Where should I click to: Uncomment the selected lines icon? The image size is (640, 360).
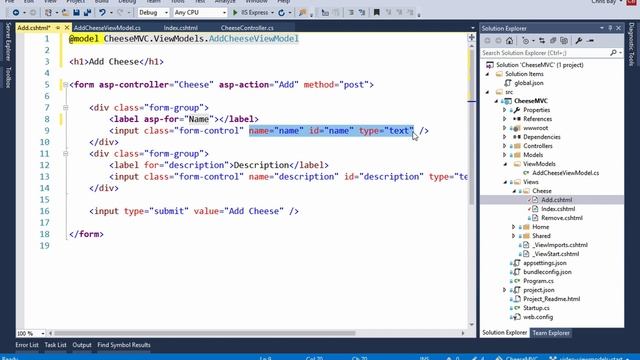pos(362,13)
